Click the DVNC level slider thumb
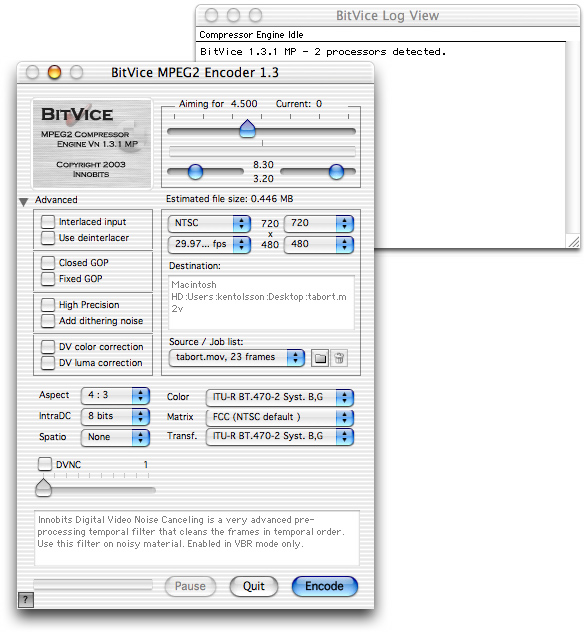Image resolution: width=587 pixels, height=636 pixels. coord(43,488)
